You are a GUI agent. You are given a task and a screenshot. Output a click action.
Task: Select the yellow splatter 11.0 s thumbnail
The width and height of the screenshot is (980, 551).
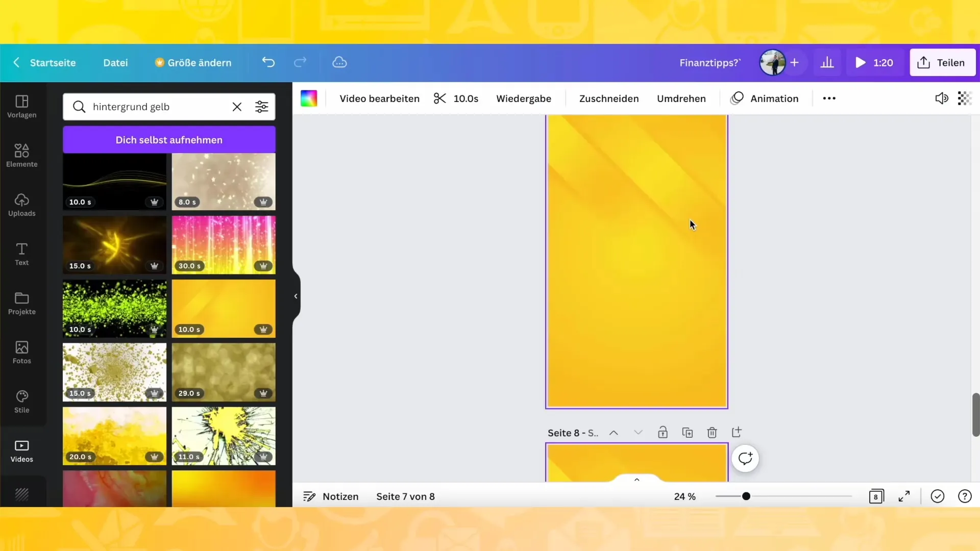pyautogui.click(x=224, y=436)
